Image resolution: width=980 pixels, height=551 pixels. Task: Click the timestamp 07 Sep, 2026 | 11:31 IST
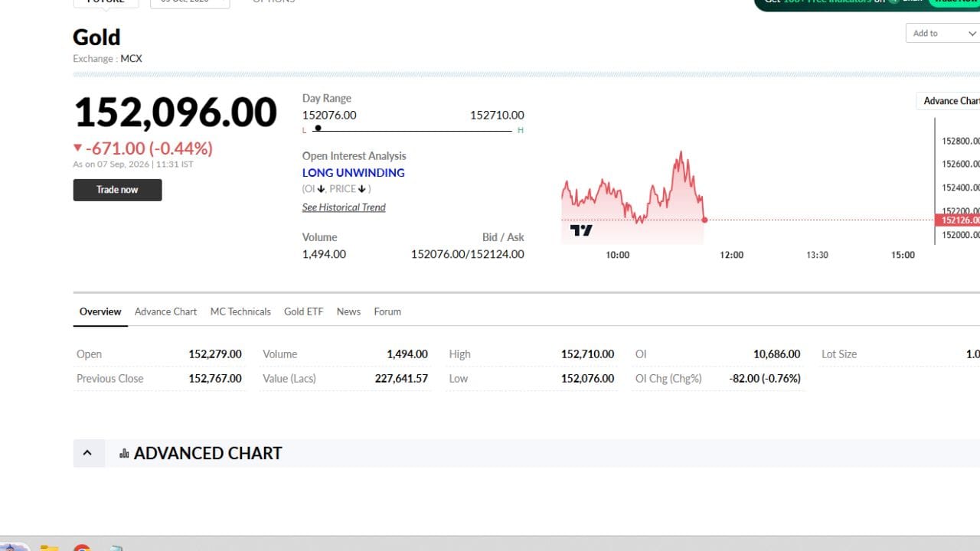145,165
